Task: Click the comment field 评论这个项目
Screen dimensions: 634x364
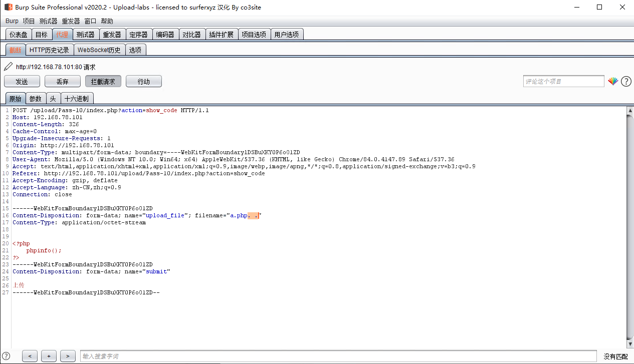Action: (x=563, y=81)
